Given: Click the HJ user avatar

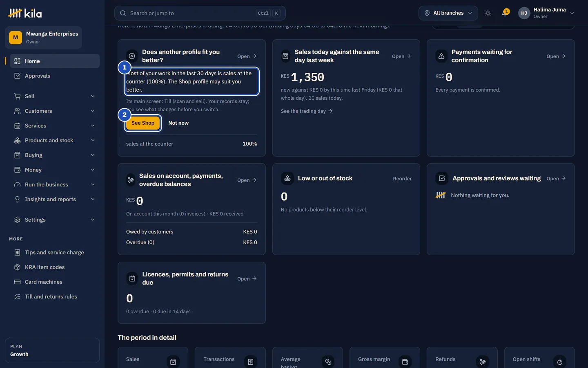Looking at the screenshot, I should (x=524, y=13).
